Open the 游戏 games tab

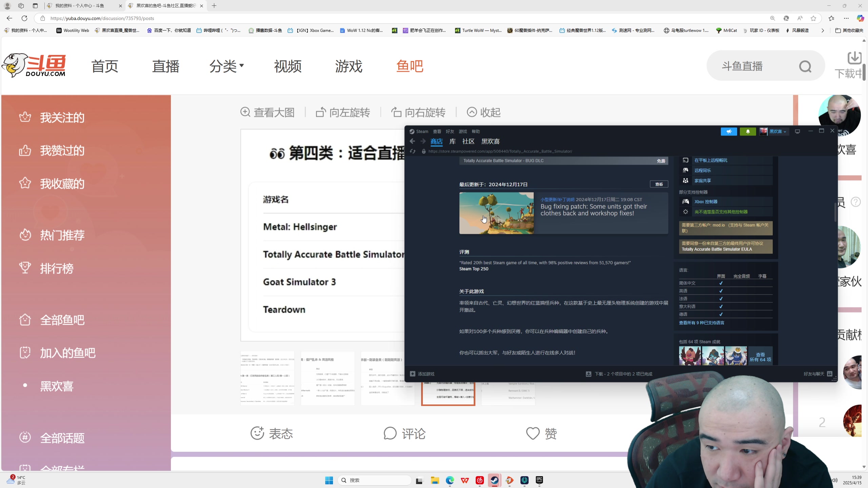tap(349, 66)
